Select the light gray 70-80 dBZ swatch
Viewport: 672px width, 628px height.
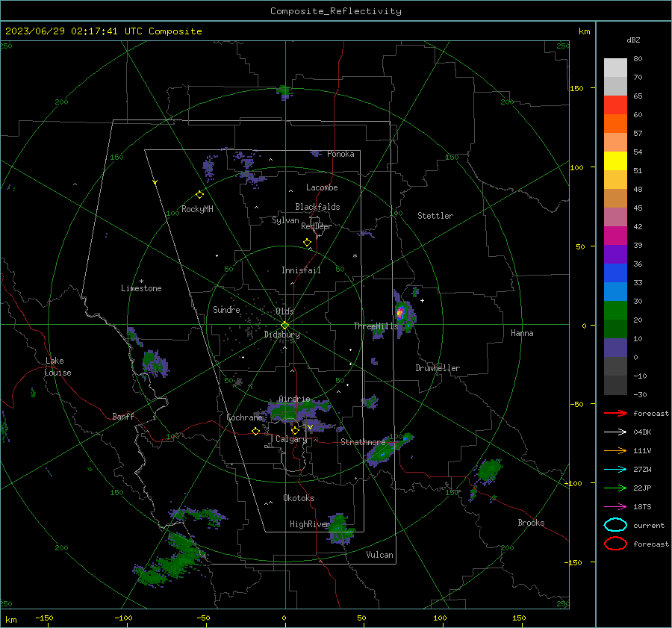click(x=615, y=68)
